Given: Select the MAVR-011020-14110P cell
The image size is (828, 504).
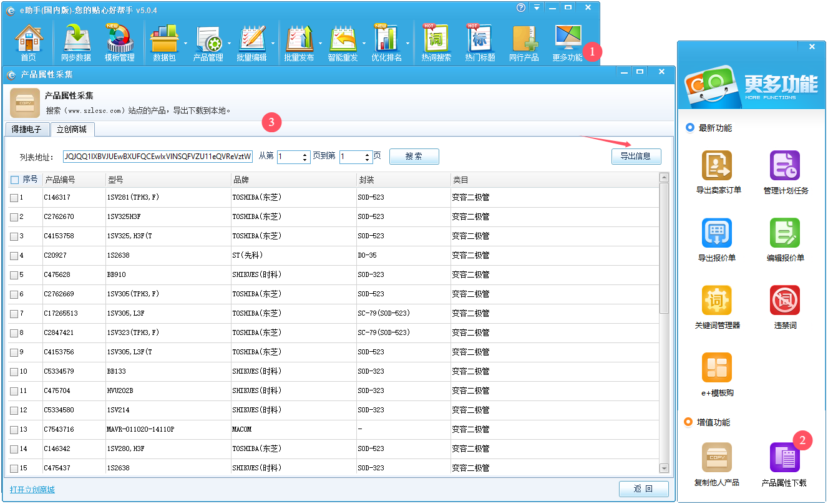Looking at the screenshot, I should pyautogui.click(x=168, y=430).
